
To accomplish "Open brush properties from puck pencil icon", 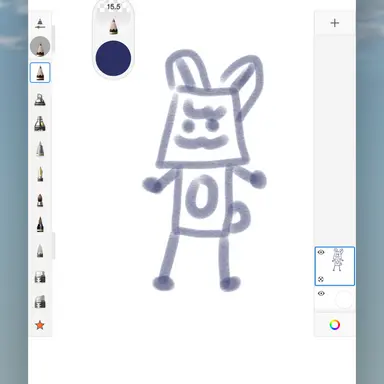I will pyautogui.click(x=113, y=27).
